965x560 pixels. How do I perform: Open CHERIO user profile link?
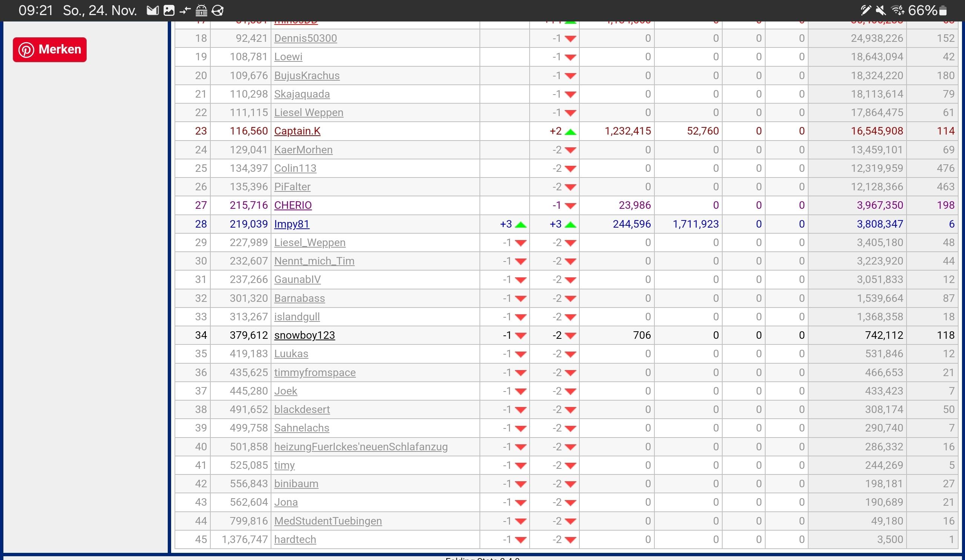click(x=293, y=205)
